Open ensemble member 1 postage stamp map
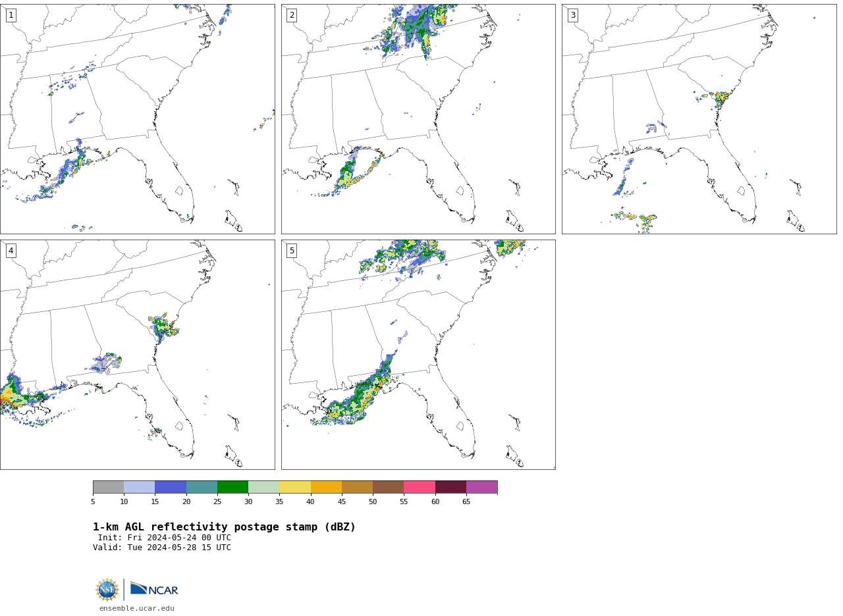Viewport: 843px width, 616px height. coord(137,119)
